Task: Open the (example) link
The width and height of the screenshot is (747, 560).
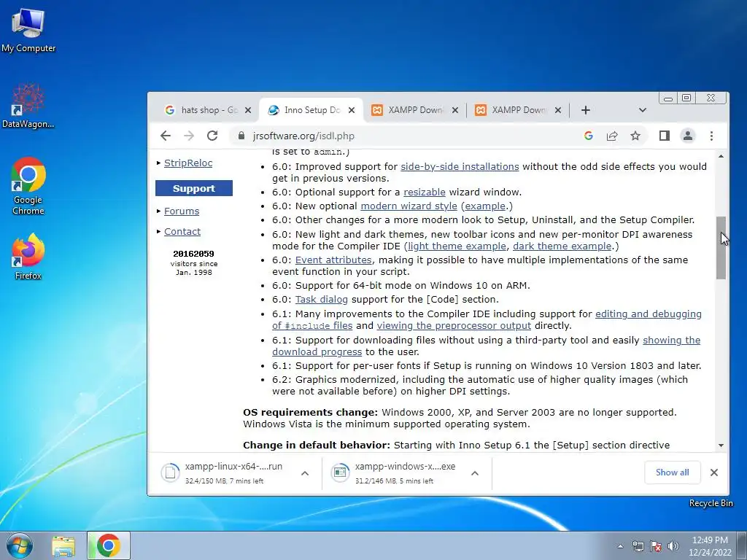Action: click(x=485, y=206)
